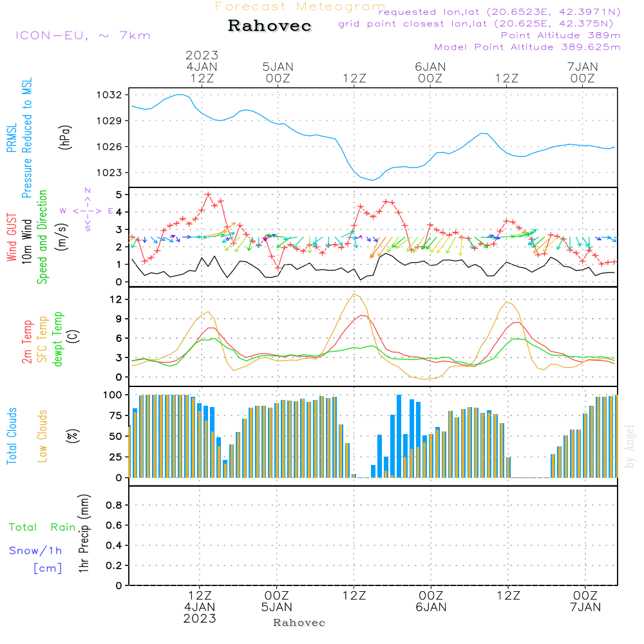The height and width of the screenshot is (644, 644).
Task: Click the 'Snow/1h [cm]' blue legend label
Action: pyautogui.click(x=35, y=559)
